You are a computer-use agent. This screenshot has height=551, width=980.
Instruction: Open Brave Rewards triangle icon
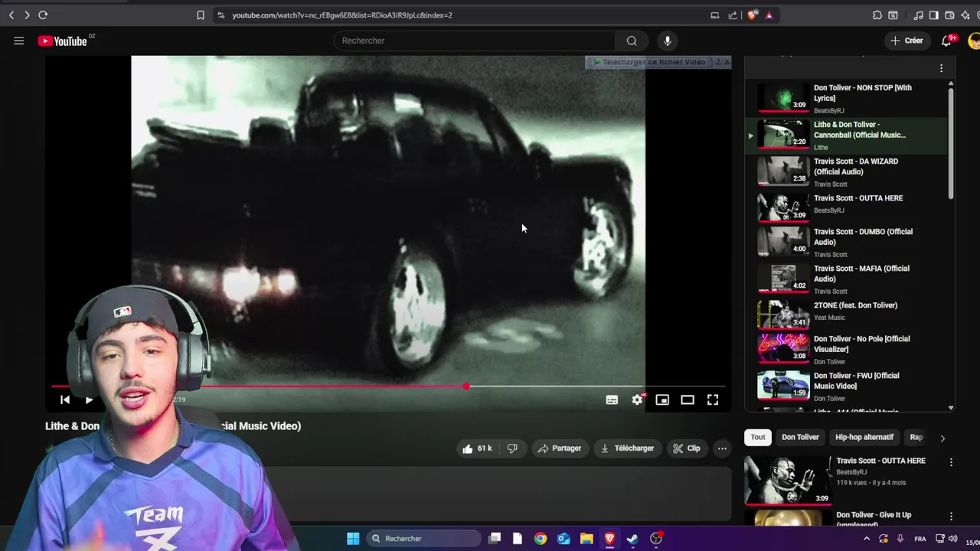click(x=769, y=15)
